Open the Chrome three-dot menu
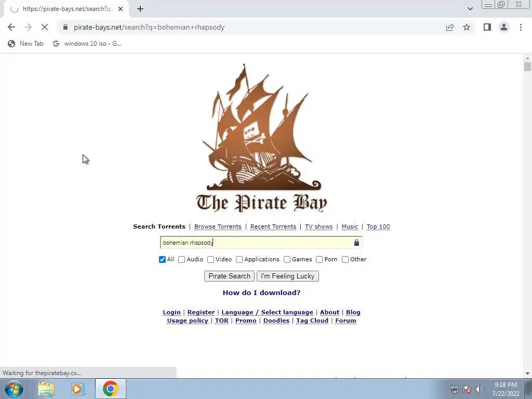532x399 pixels. click(x=521, y=27)
